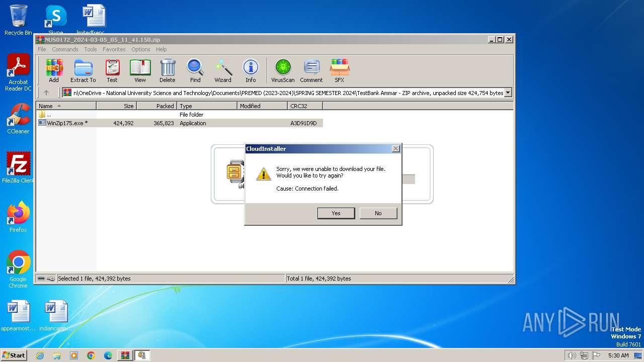644x362 pixels.
Task: Click Chrome icon in taskbar
Action: tap(91, 355)
